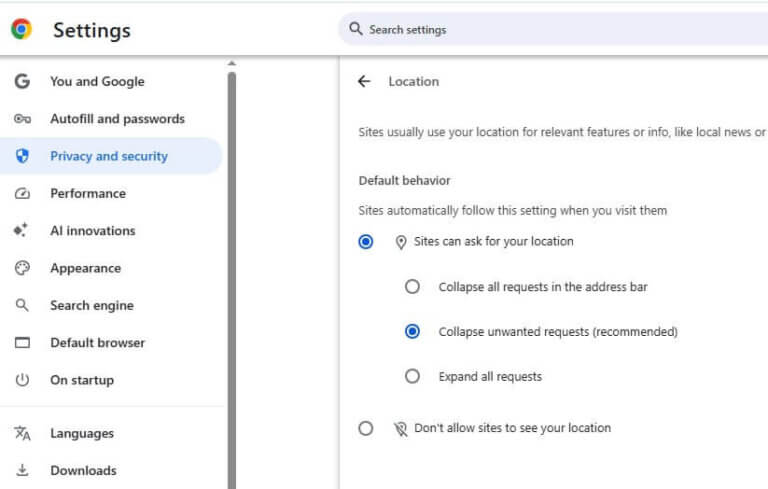The image size is (768, 489).
Task: Select Collapse all requests in the address bar
Action: pyautogui.click(x=412, y=287)
